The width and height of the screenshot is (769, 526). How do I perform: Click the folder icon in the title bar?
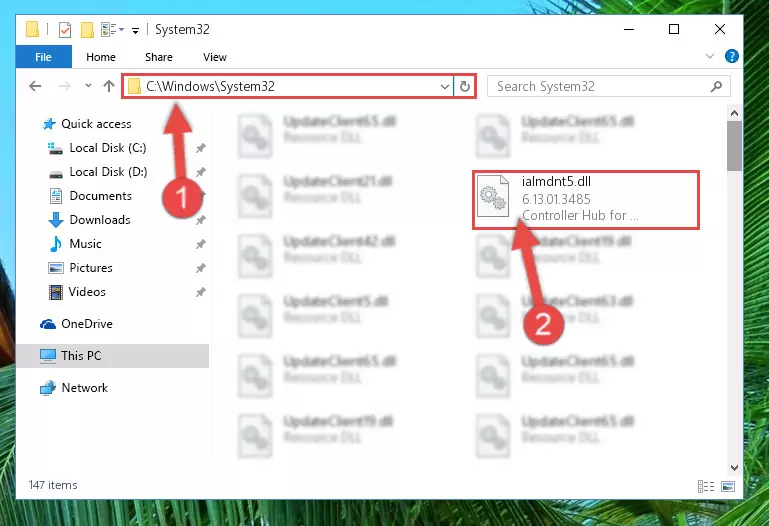click(x=32, y=29)
